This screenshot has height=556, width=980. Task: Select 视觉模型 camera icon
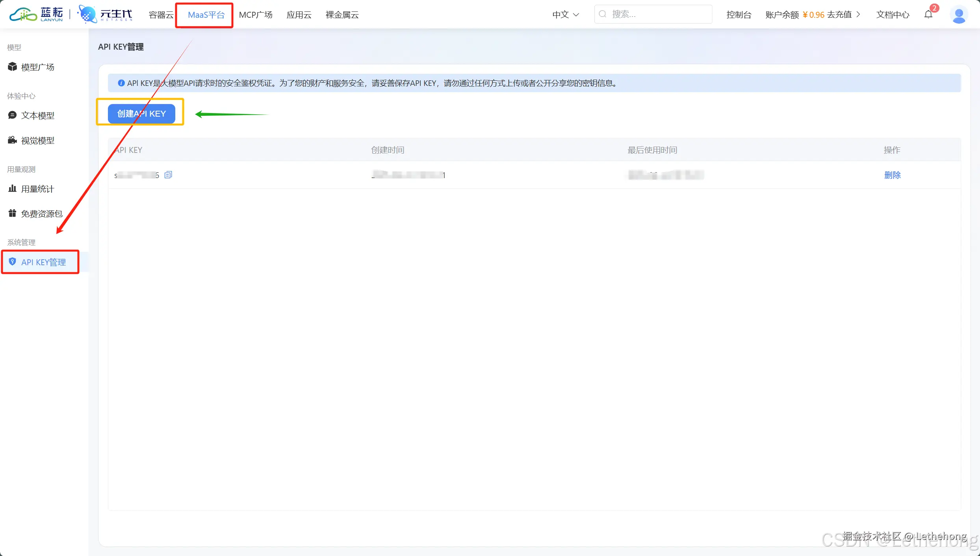(13, 140)
